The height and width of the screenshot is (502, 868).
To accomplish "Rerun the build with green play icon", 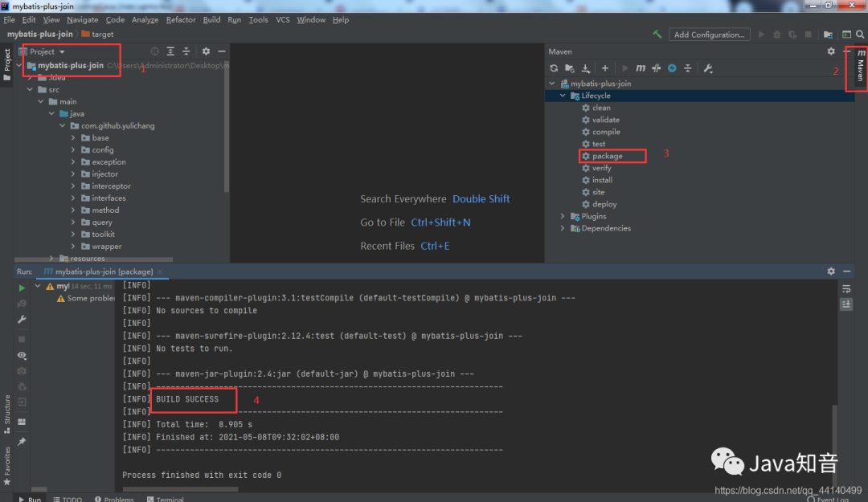I will tap(22, 288).
